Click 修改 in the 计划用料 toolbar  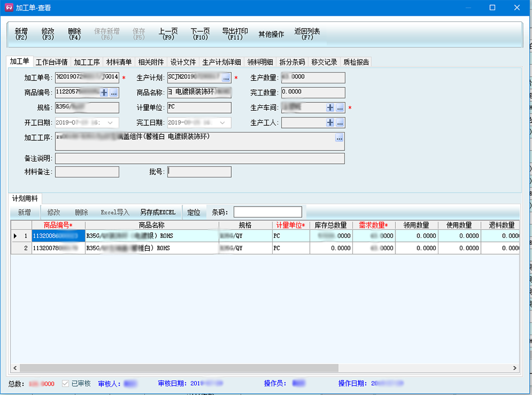[x=54, y=212]
